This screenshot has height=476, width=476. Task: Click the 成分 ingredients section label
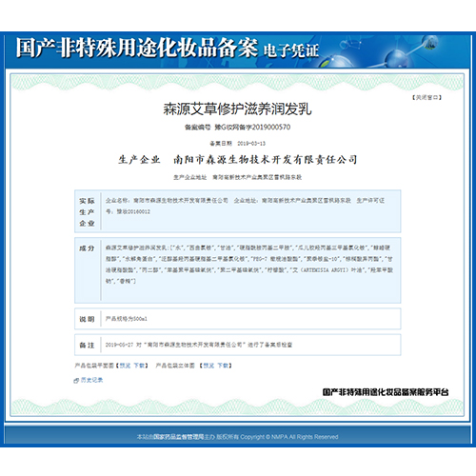pyautogui.click(x=87, y=248)
